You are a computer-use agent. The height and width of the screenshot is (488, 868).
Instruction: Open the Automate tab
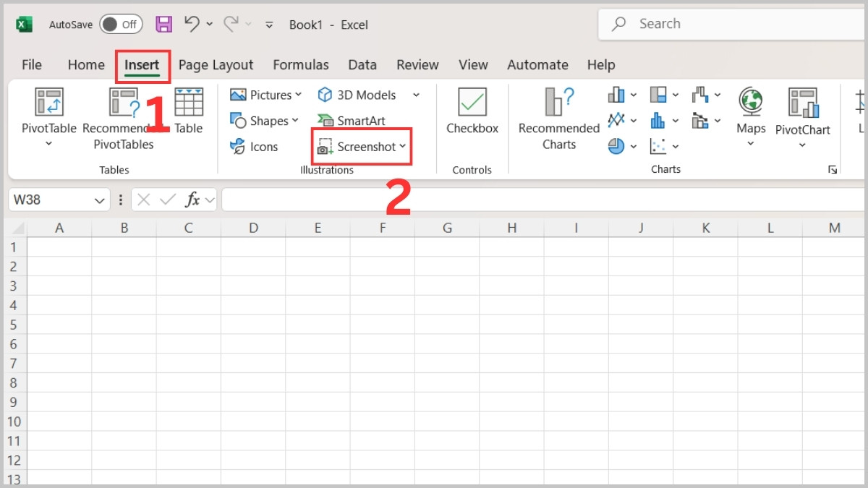537,64
